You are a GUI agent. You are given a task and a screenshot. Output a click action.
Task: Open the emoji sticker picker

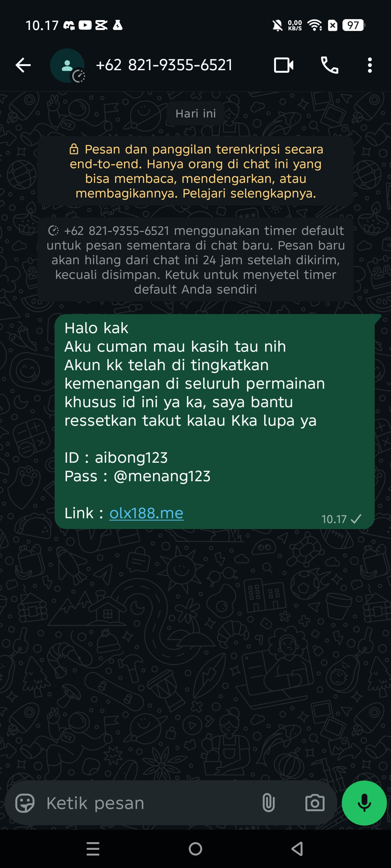[x=25, y=803]
